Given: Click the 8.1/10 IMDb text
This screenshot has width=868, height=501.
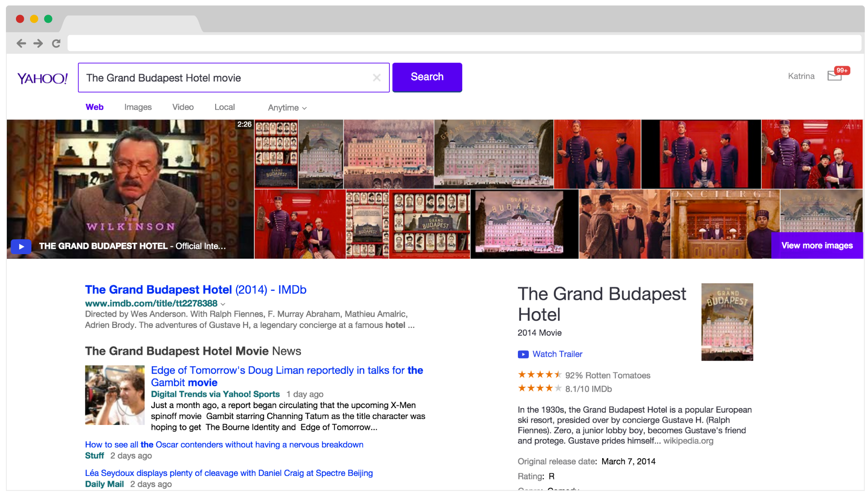Looking at the screenshot, I should pyautogui.click(x=589, y=389).
